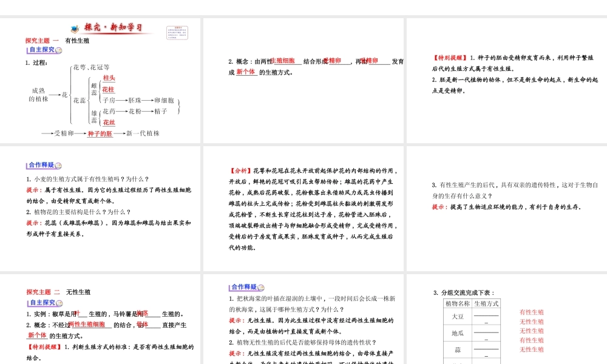Viewport: 607px width, 364px height.
Task: Click the 蒜 table cell
Action: pos(458,349)
